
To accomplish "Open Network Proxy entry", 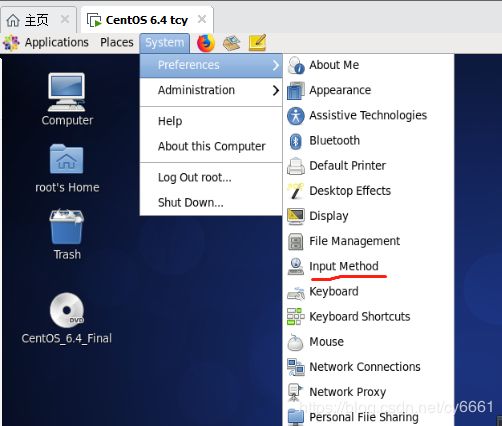I will click(x=368, y=392).
